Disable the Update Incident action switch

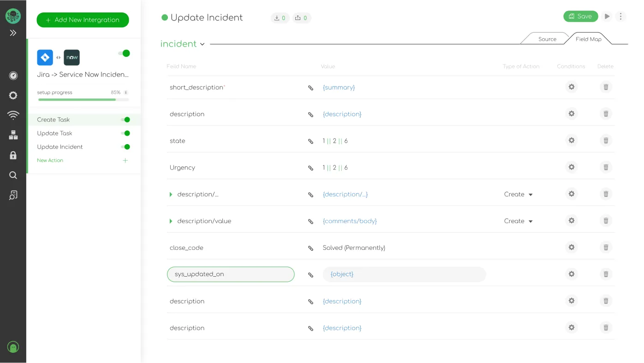pyautogui.click(x=125, y=147)
